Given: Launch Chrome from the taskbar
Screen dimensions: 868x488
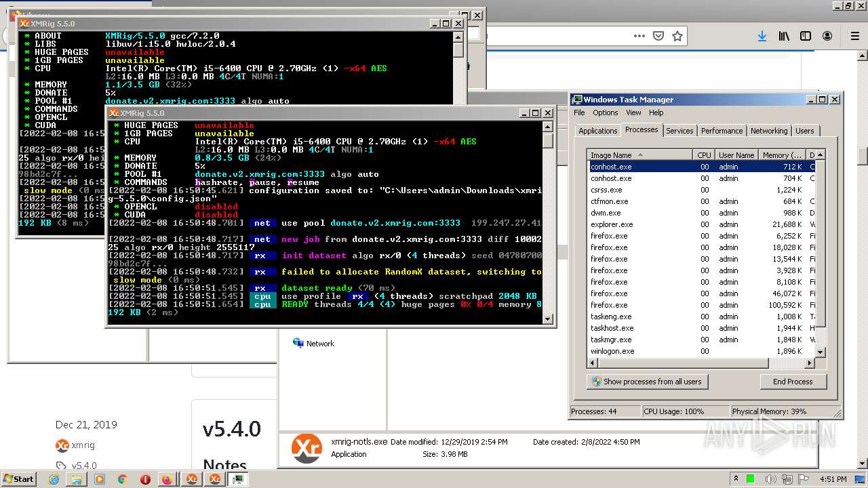Looking at the screenshot, I should click(x=122, y=479).
